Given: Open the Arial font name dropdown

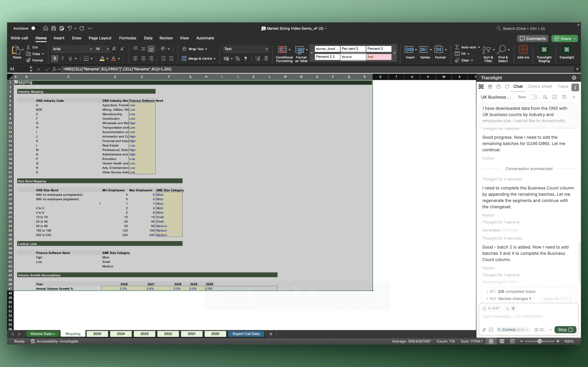Looking at the screenshot, I should pyautogui.click(x=91, y=49).
